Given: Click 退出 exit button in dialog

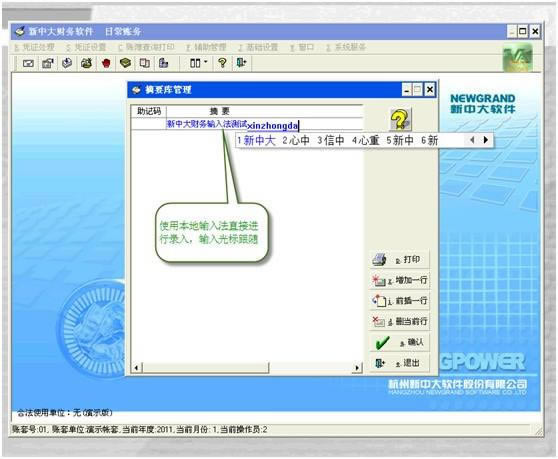Looking at the screenshot, I should [399, 363].
